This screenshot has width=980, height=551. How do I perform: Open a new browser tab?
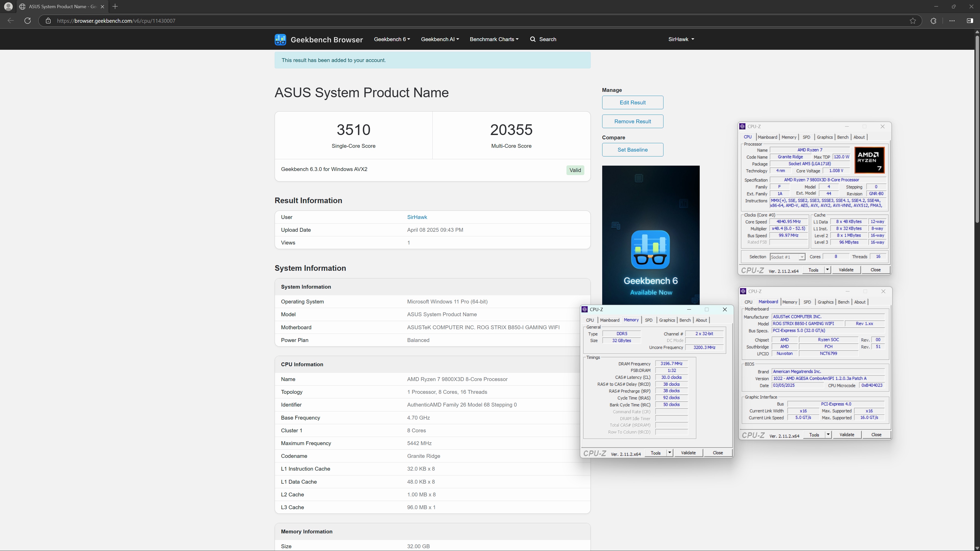coord(115,6)
